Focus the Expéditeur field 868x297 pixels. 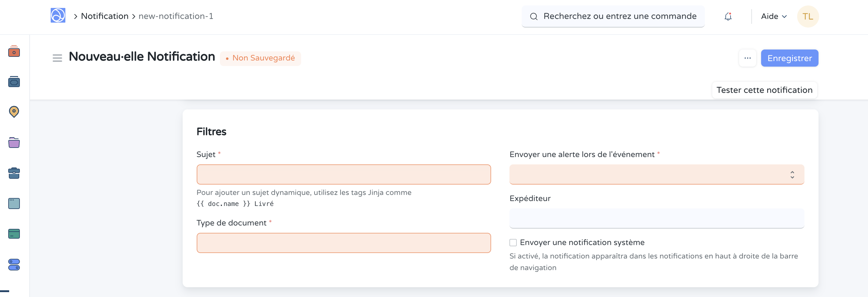[x=657, y=218]
